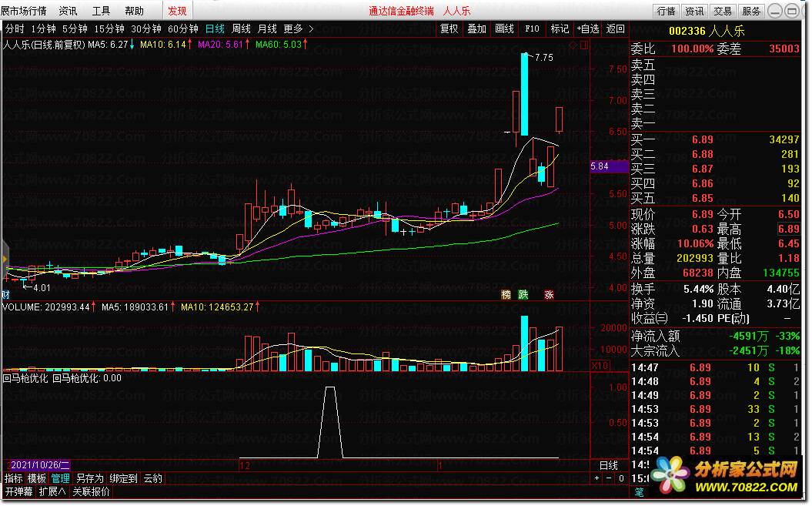
Task: Click the green 跌 marker icon
Action: [x=523, y=295]
